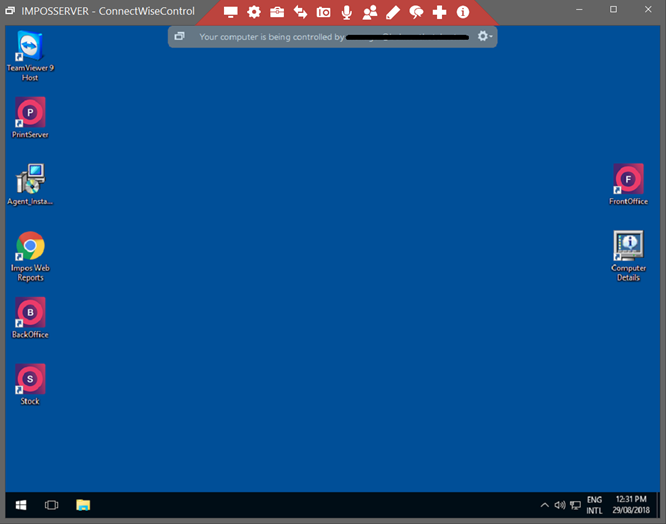666x524 pixels.
Task: Click the ENG INTL language indicator
Action: [x=594, y=505]
